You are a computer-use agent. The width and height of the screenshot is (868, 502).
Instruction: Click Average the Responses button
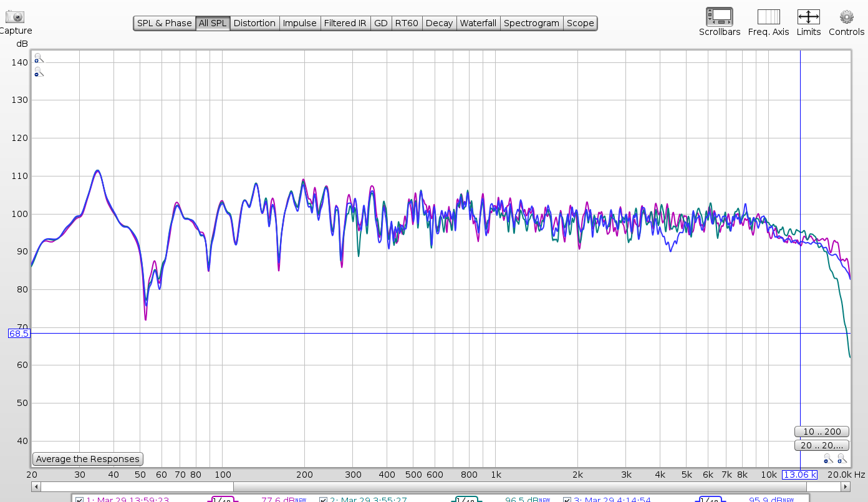click(x=88, y=459)
